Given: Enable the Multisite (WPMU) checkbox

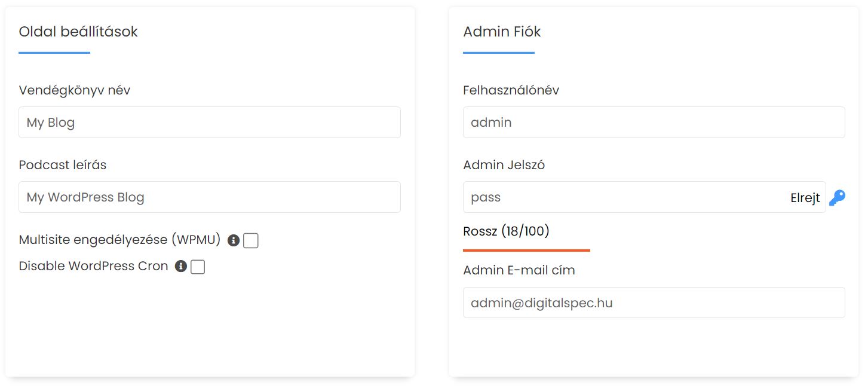Looking at the screenshot, I should pos(251,240).
